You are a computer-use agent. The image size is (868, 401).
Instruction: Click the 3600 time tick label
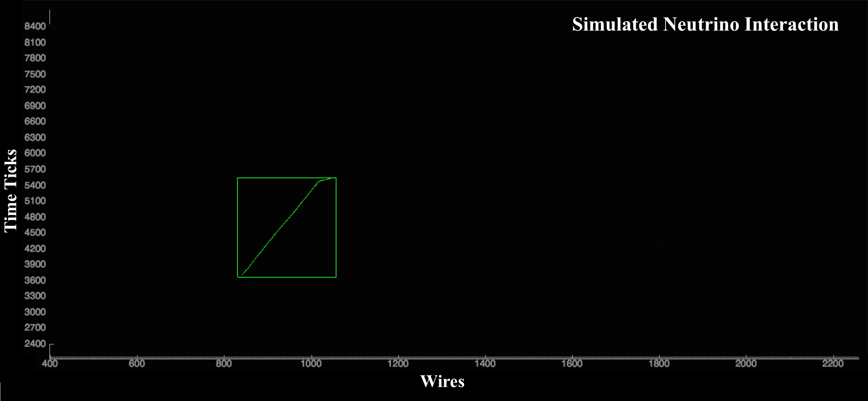[35, 280]
